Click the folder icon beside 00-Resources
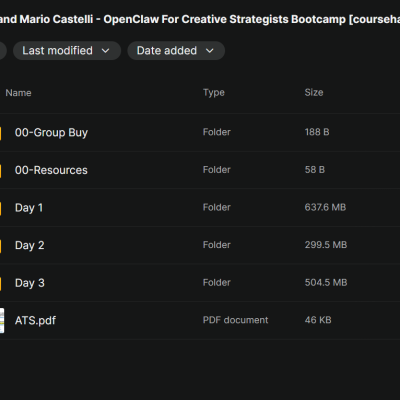Viewport: 400px width, 400px height. [x=1, y=170]
